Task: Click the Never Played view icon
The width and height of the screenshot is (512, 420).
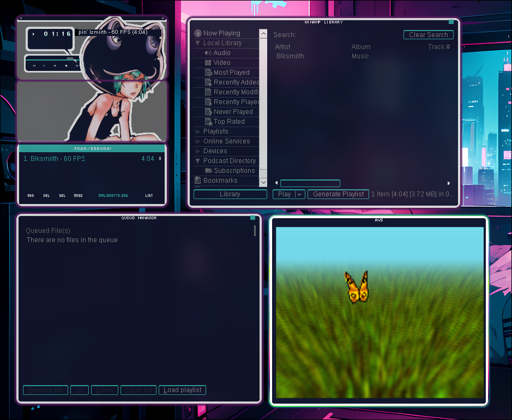Action: point(208,112)
